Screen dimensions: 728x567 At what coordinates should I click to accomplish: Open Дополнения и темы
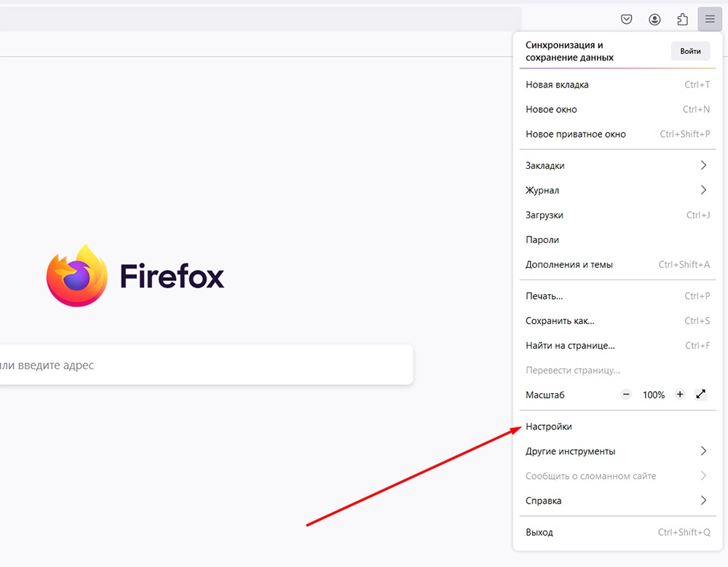click(617, 264)
